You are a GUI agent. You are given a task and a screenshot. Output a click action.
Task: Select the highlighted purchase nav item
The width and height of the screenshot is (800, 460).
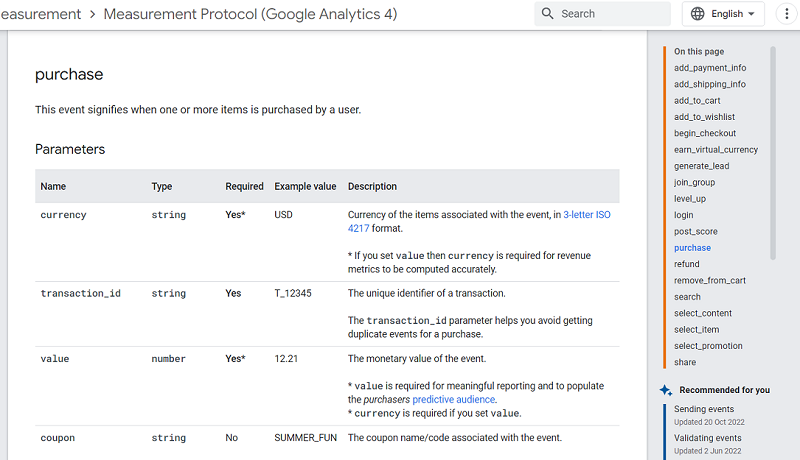pos(692,247)
